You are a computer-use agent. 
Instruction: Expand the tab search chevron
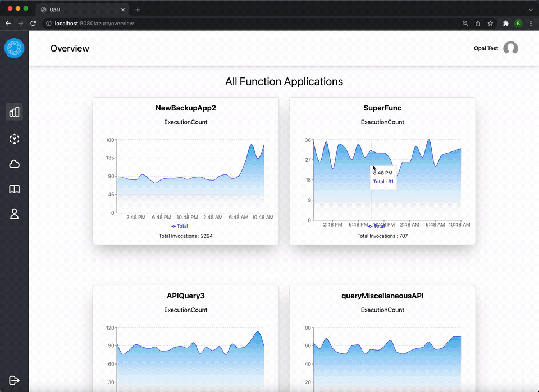point(531,10)
